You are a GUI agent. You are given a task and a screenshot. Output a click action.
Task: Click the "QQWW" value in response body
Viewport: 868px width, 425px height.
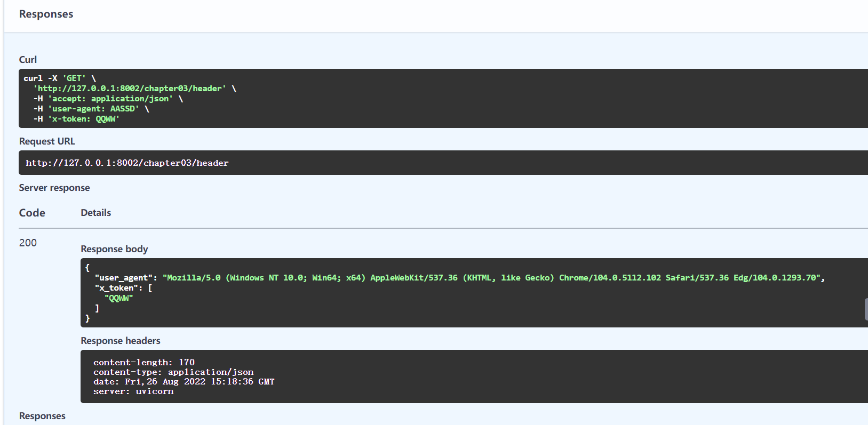point(118,298)
